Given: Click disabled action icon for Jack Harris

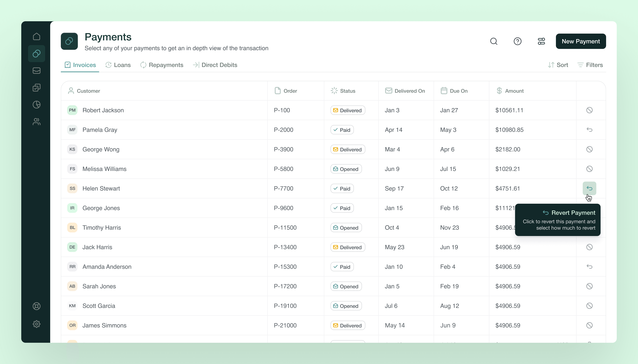Looking at the screenshot, I should (x=590, y=247).
